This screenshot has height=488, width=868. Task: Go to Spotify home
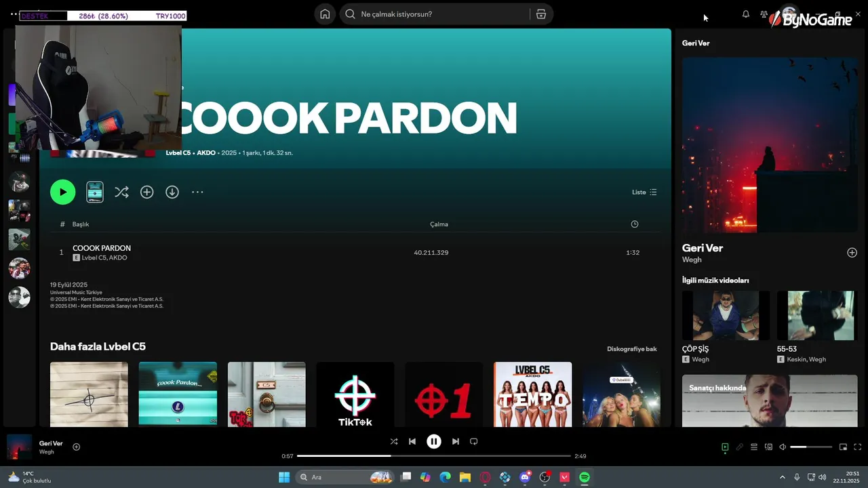pyautogui.click(x=325, y=14)
